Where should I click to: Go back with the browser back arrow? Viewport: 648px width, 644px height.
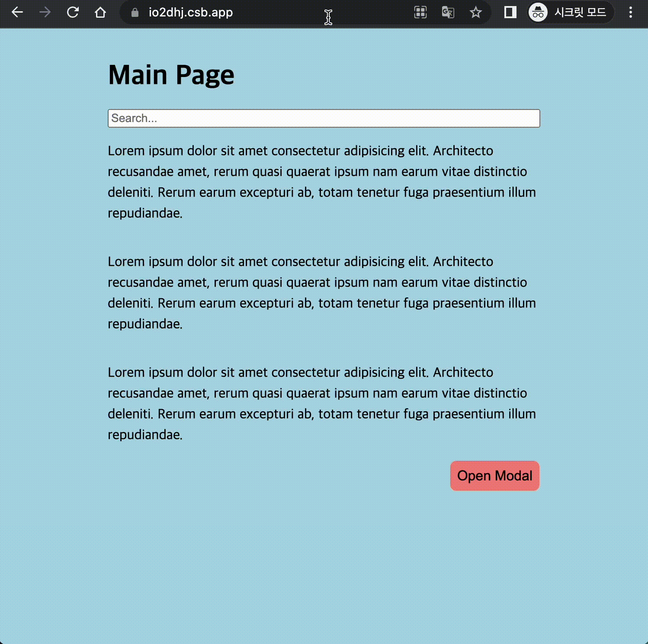(x=17, y=12)
